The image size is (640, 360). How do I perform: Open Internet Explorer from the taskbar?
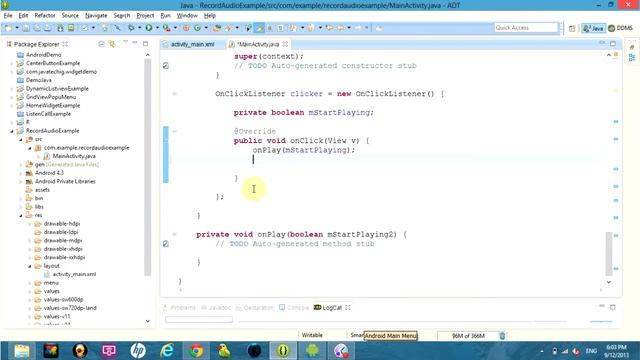pyautogui.click(x=167, y=351)
